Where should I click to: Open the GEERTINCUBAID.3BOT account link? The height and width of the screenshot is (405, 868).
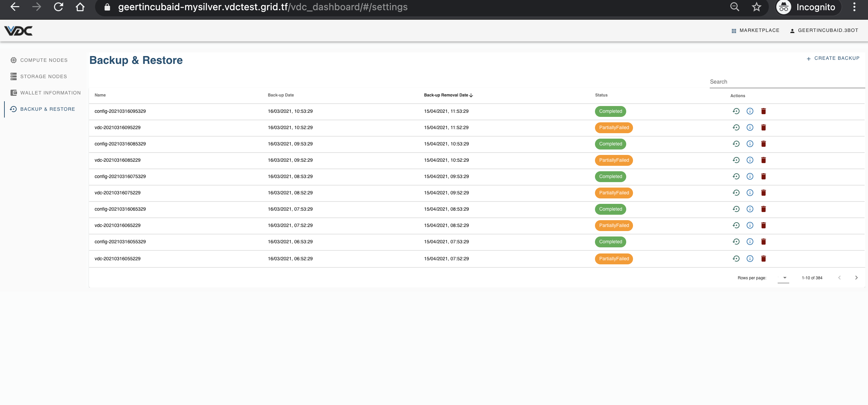(x=827, y=30)
